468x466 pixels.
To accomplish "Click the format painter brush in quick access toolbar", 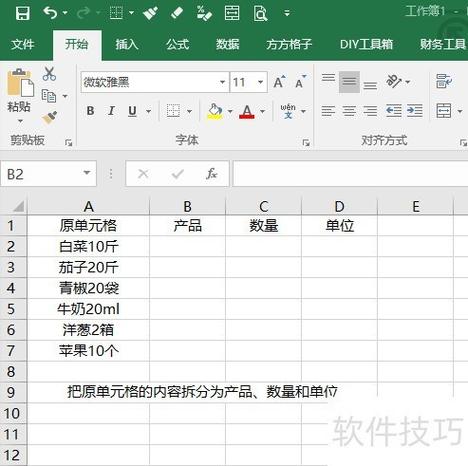I will pyautogui.click(x=150, y=13).
